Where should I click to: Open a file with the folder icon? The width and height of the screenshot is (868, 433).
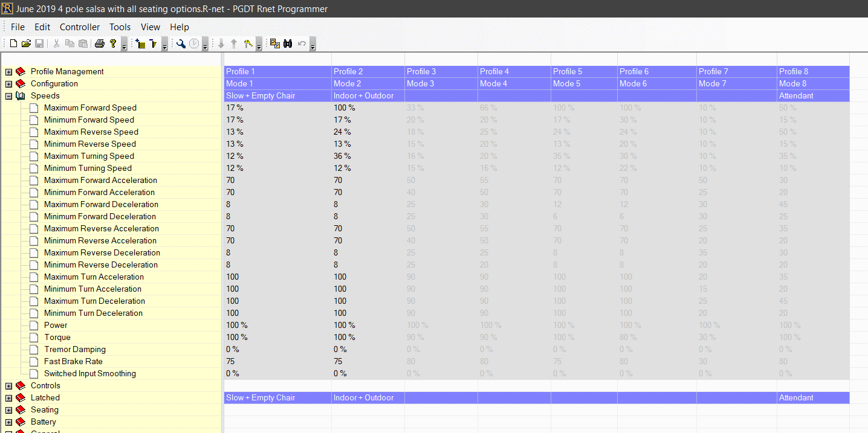26,43
